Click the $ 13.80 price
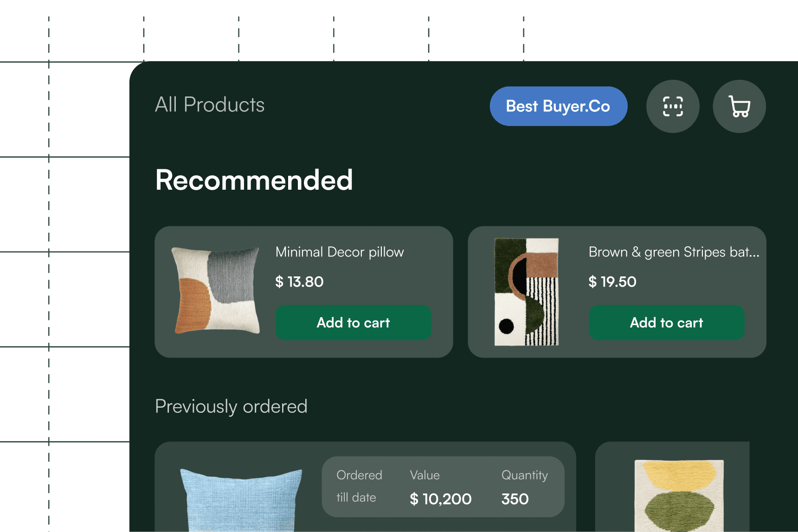 [299, 282]
